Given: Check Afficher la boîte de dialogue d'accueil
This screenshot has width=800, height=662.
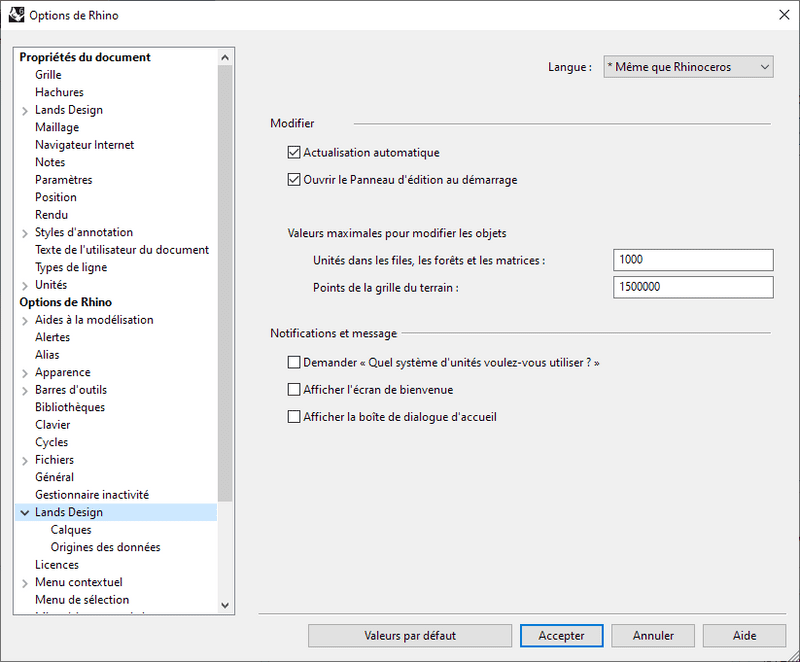Looking at the screenshot, I should 294,417.
